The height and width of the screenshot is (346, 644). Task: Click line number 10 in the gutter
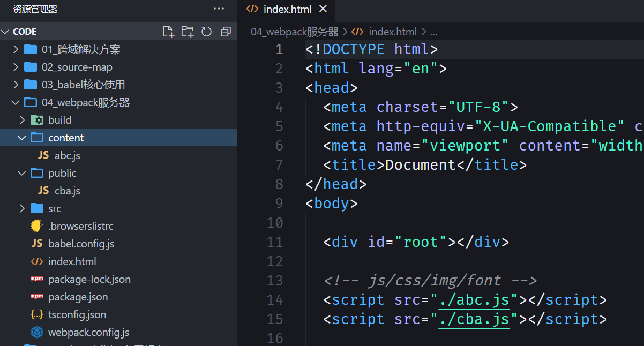[x=275, y=223]
